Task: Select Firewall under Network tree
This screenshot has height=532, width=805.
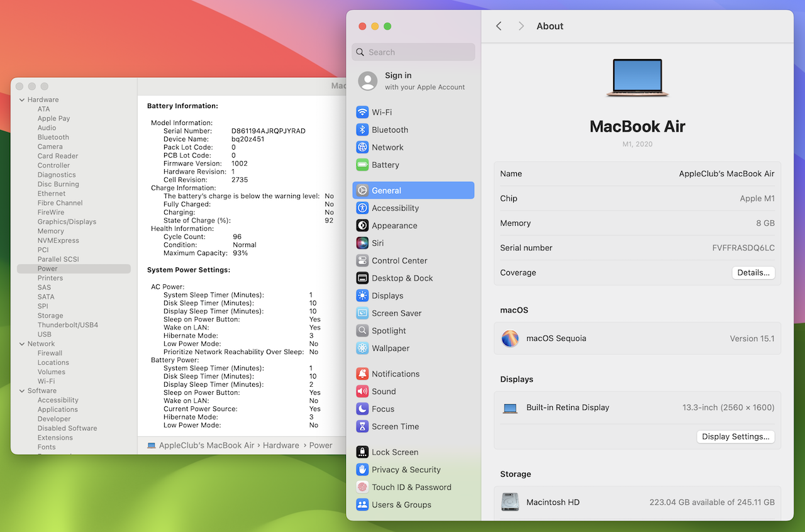Action: pyautogui.click(x=50, y=353)
